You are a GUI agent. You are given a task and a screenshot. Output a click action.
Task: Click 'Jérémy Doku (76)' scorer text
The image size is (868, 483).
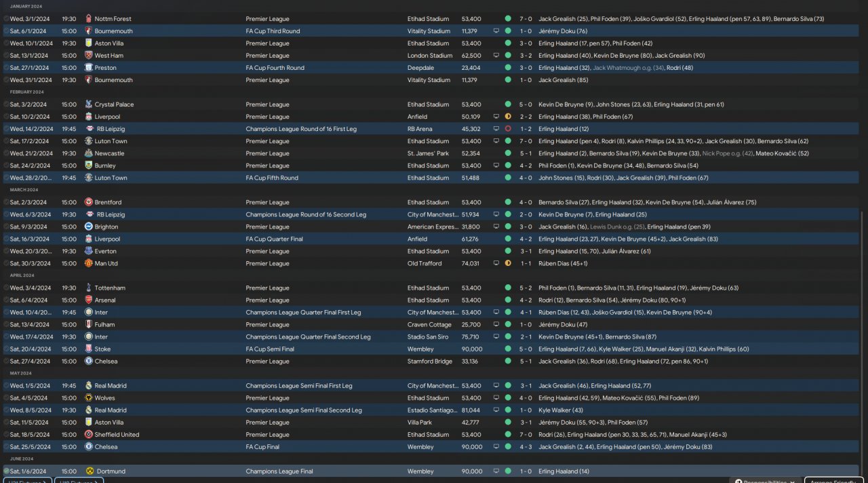pos(563,31)
